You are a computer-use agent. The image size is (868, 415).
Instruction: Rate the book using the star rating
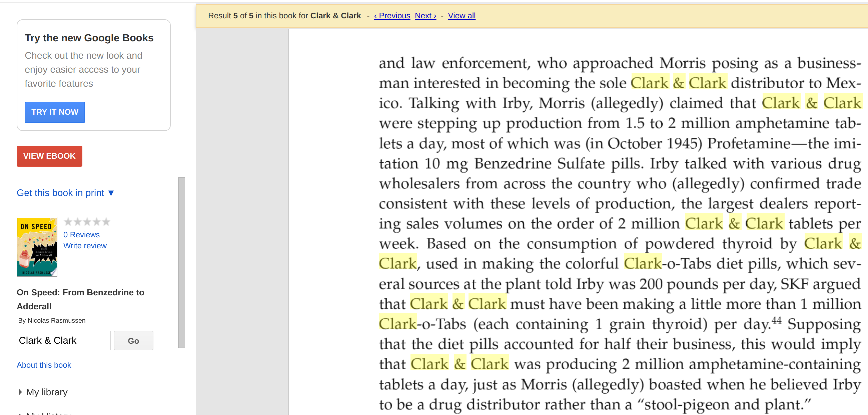87,222
